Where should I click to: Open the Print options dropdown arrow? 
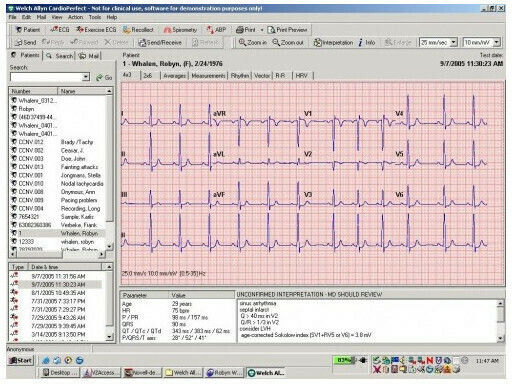tap(262, 30)
